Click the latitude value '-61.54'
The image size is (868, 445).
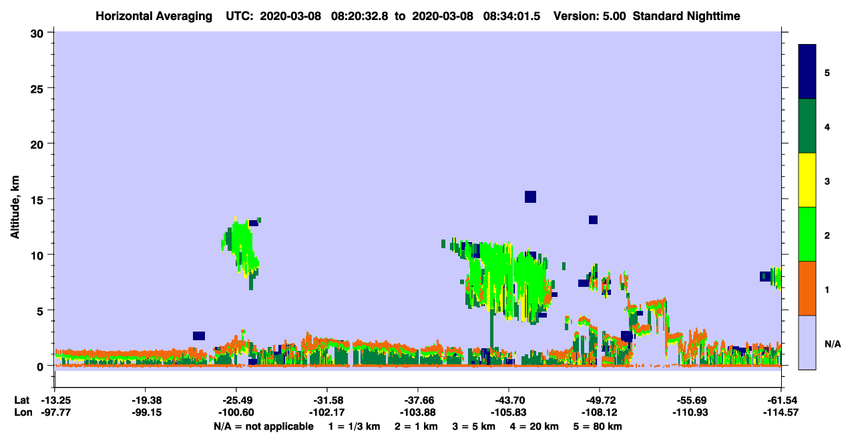[x=781, y=400]
